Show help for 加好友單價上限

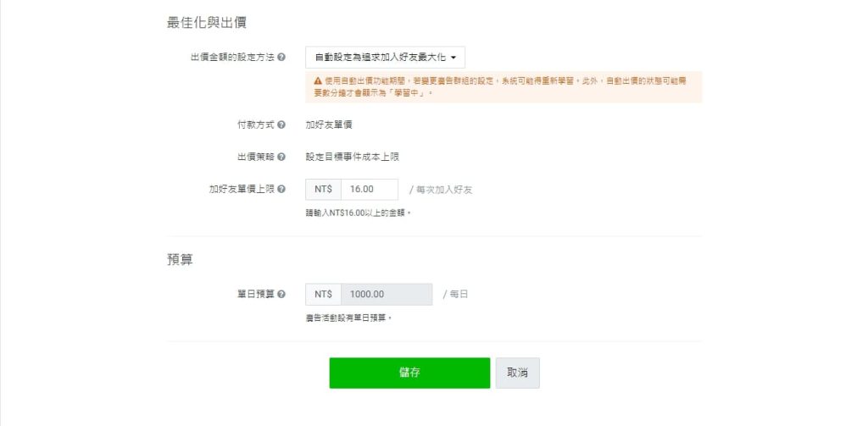[281, 190]
